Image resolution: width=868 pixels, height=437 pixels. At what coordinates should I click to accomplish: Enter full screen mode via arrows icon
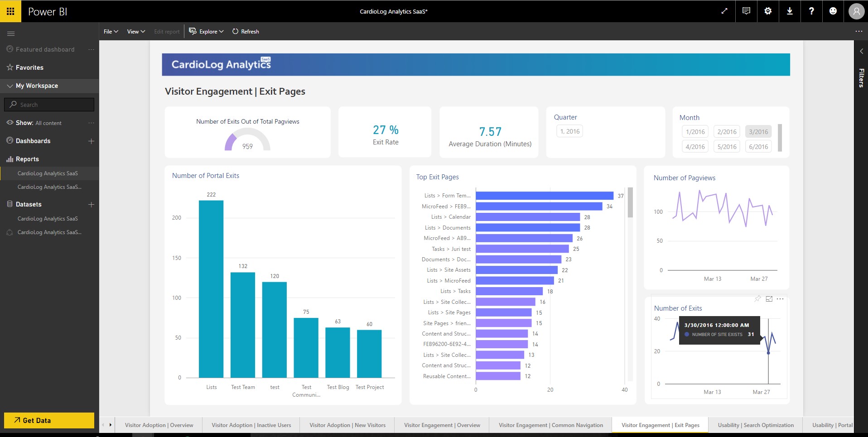click(724, 11)
